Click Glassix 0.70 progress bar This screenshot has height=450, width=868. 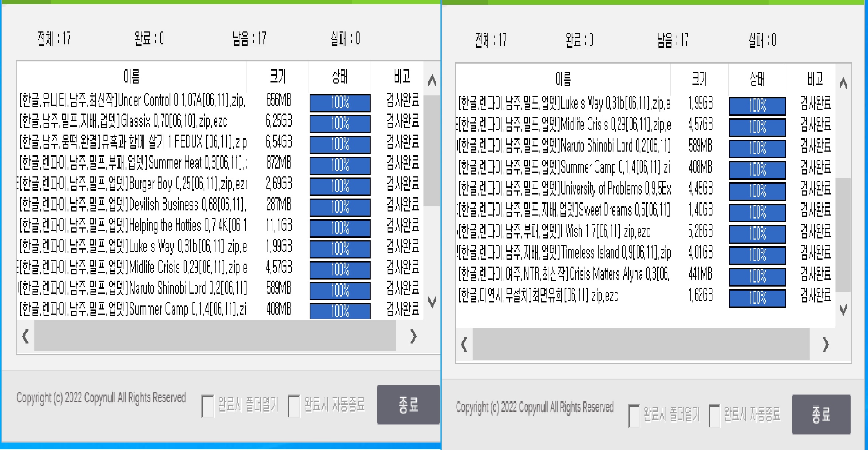[x=340, y=124]
